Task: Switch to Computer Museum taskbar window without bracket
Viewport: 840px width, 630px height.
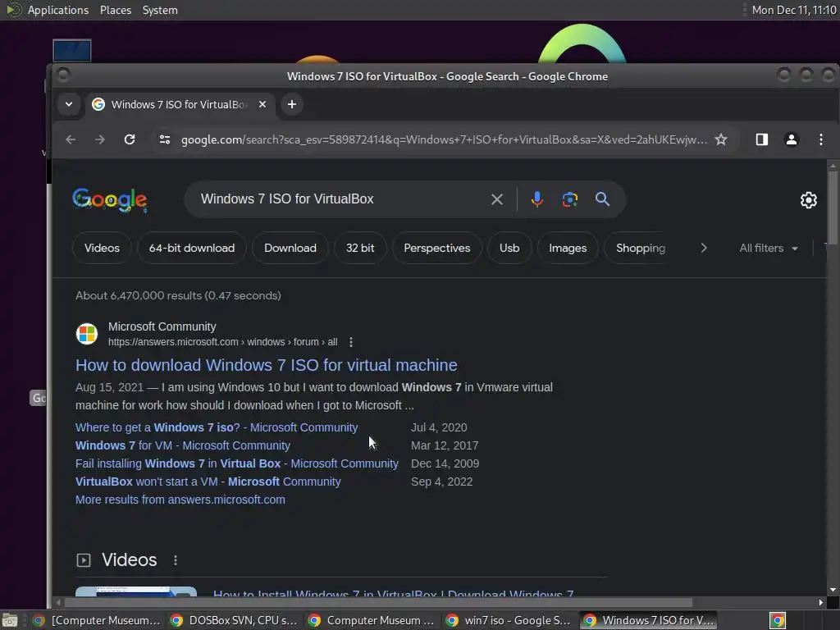Action: point(372,620)
